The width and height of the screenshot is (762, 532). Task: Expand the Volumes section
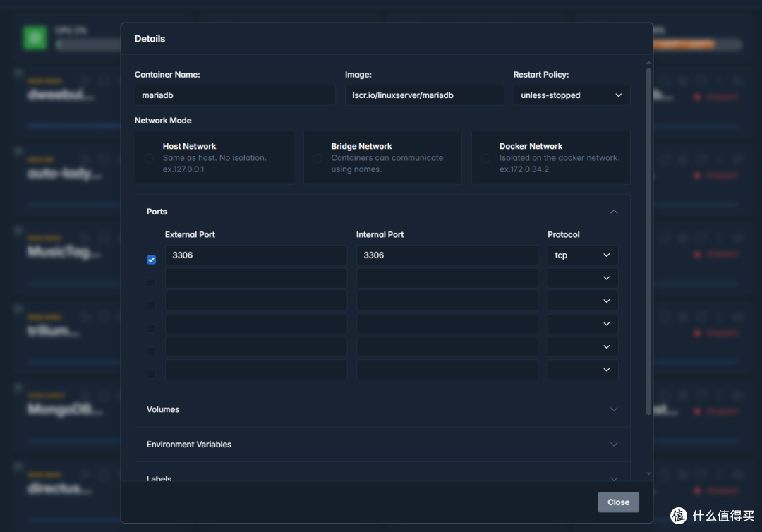point(614,409)
